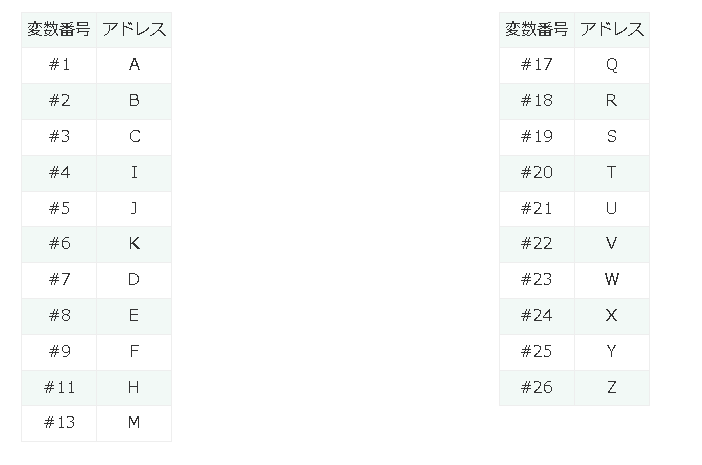
Task: Select the #11 variable number cell
Action: (x=59, y=386)
